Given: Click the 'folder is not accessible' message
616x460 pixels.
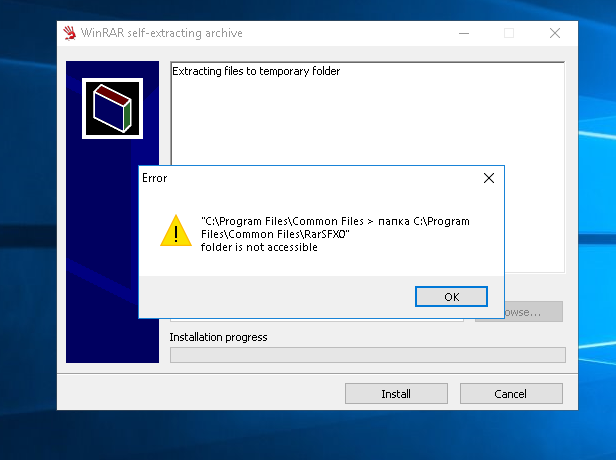Looking at the screenshot, I should point(259,247).
